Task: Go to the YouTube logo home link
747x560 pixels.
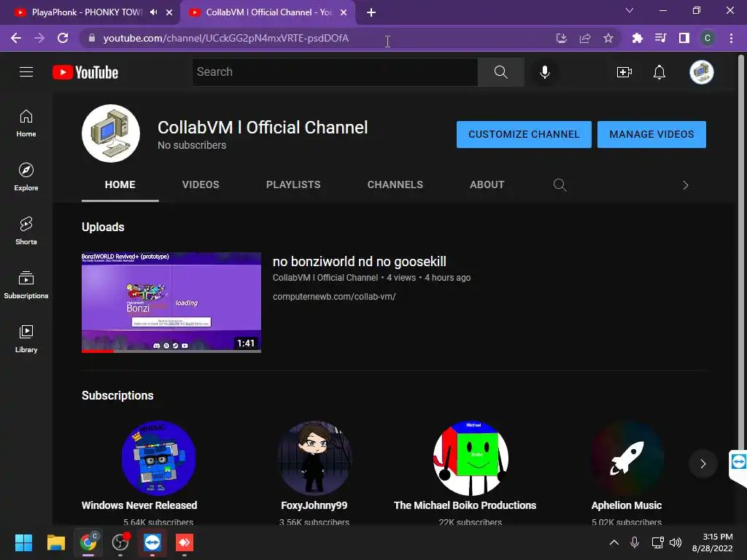Action: [x=85, y=72]
